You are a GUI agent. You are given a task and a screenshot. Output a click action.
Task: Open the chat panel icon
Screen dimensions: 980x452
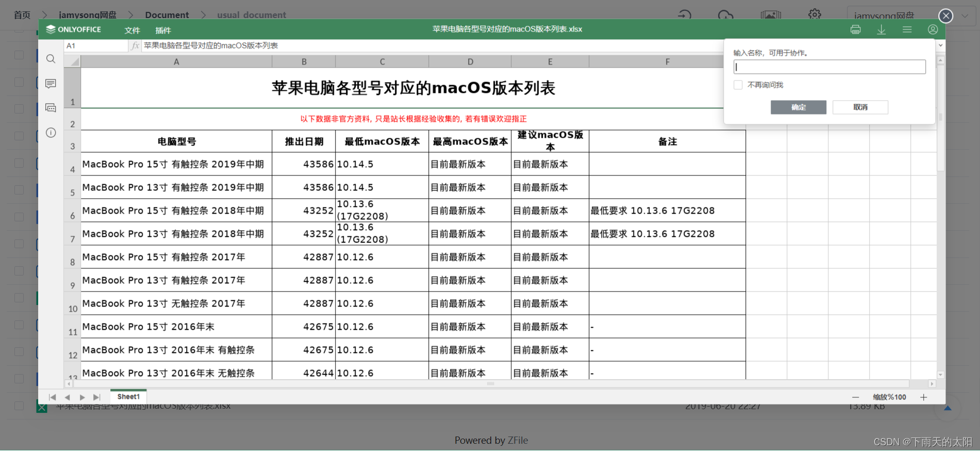(x=51, y=108)
